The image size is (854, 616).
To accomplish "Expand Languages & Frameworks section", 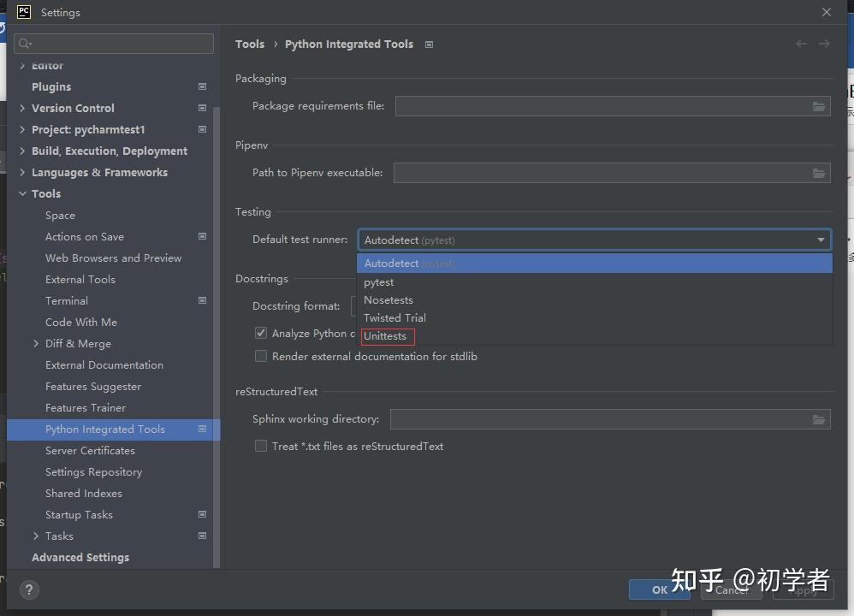I will point(22,172).
